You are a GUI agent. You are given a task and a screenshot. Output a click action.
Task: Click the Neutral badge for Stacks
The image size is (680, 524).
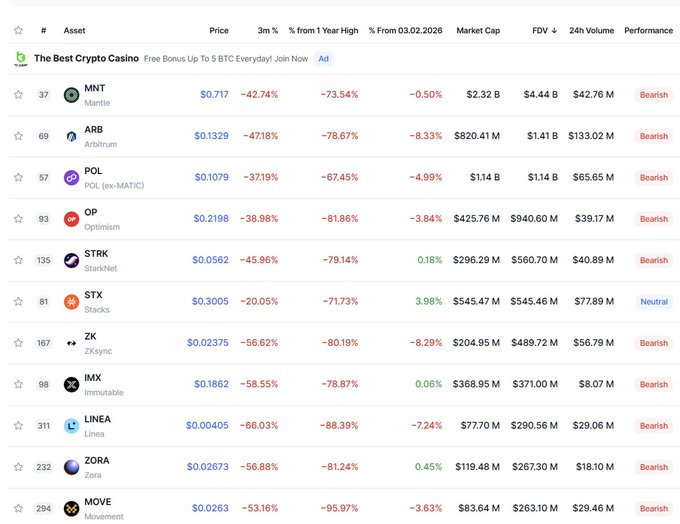(x=654, y=302)
